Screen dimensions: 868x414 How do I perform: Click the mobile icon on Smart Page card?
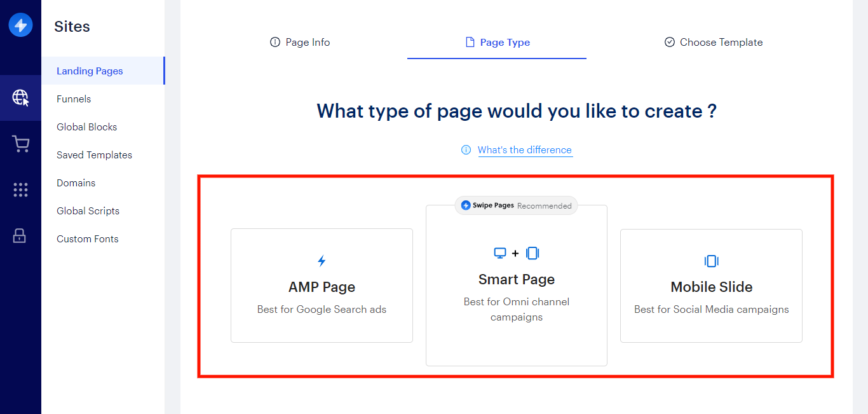(x=532, y=253)
